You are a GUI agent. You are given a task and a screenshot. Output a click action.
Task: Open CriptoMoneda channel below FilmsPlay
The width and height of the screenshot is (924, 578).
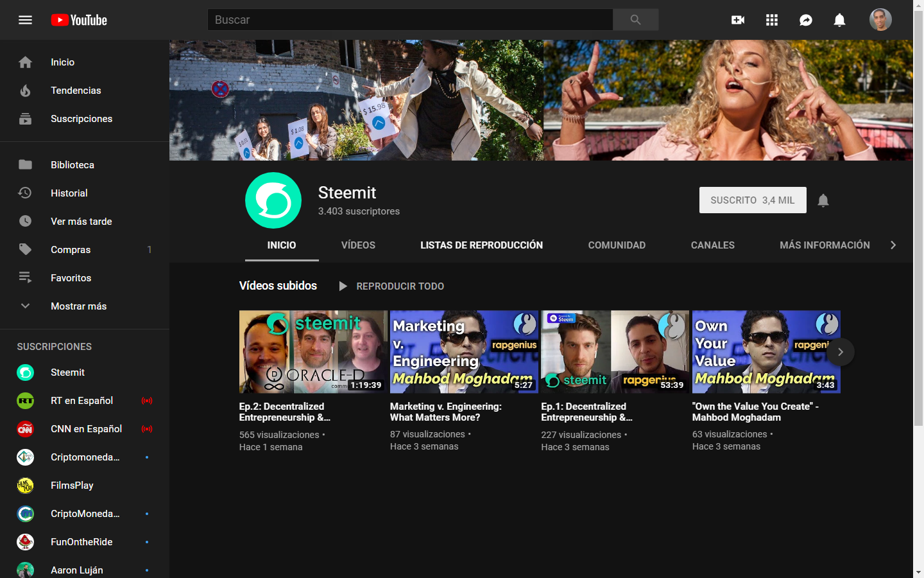pos(85,514)
